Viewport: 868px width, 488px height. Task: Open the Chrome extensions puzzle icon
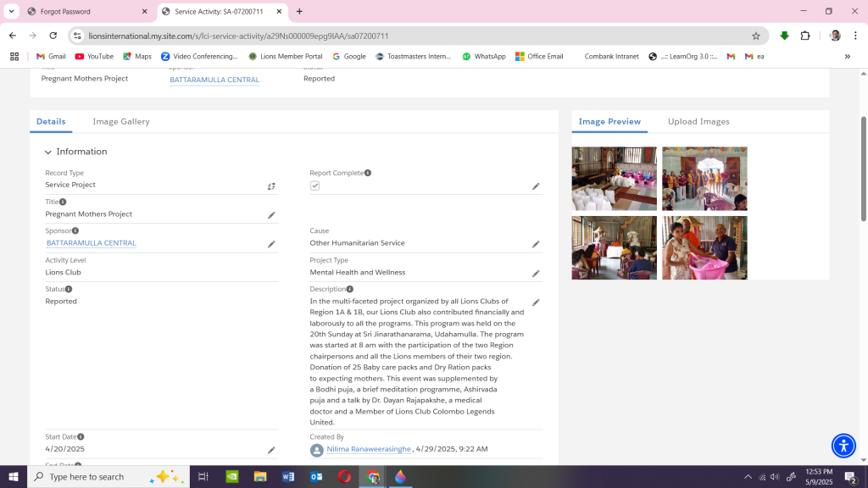805,36
